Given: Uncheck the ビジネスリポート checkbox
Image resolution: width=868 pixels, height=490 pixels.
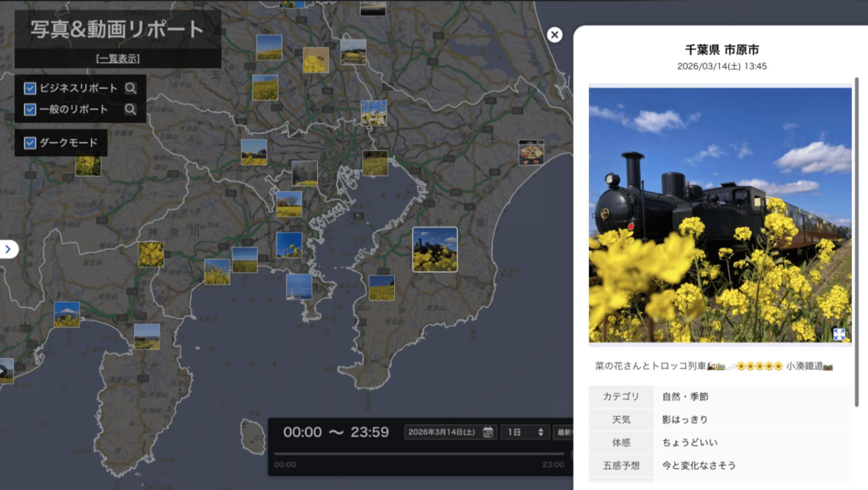Looking at the screenshot, I should pos(30,89).
